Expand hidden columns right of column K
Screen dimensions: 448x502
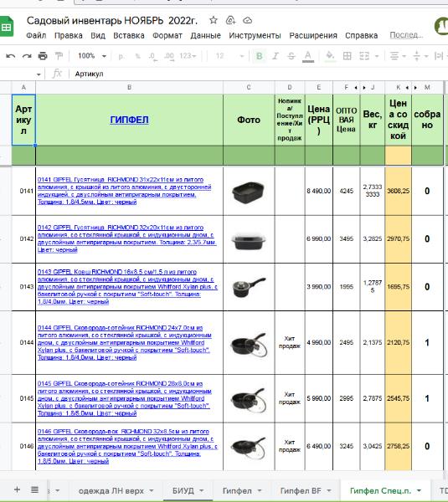click(407, 87)
